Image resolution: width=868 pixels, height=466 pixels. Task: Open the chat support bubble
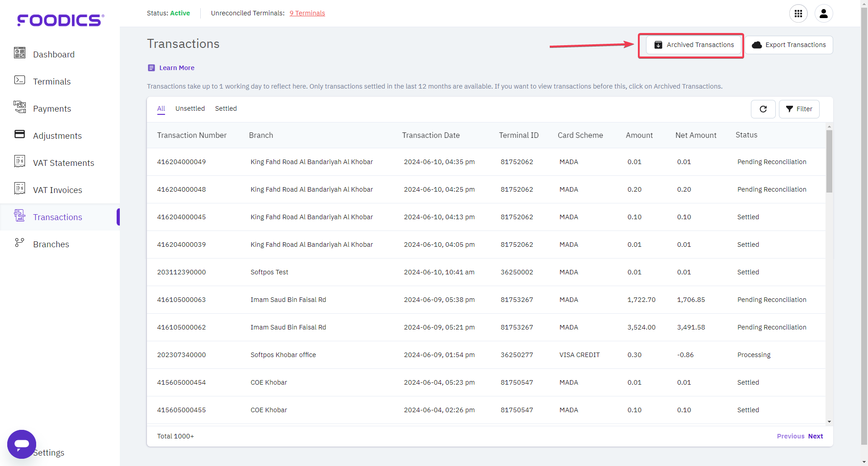click(x=22, y=444)
